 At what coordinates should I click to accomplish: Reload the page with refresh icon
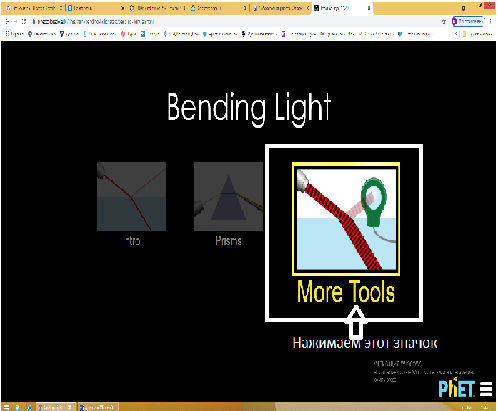[x=24, y=22]
